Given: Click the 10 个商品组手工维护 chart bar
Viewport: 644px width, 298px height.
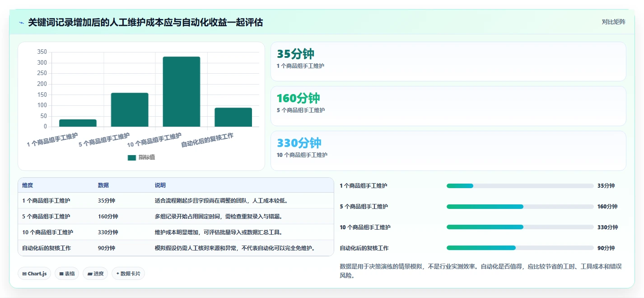Looking at the screenshot, I should coord(182,92).
